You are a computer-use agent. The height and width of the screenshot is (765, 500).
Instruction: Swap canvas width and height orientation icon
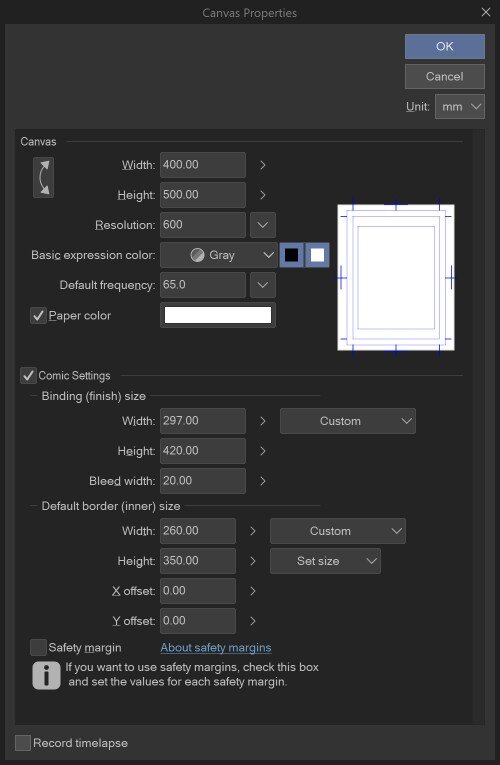click(x=43, y=178)
